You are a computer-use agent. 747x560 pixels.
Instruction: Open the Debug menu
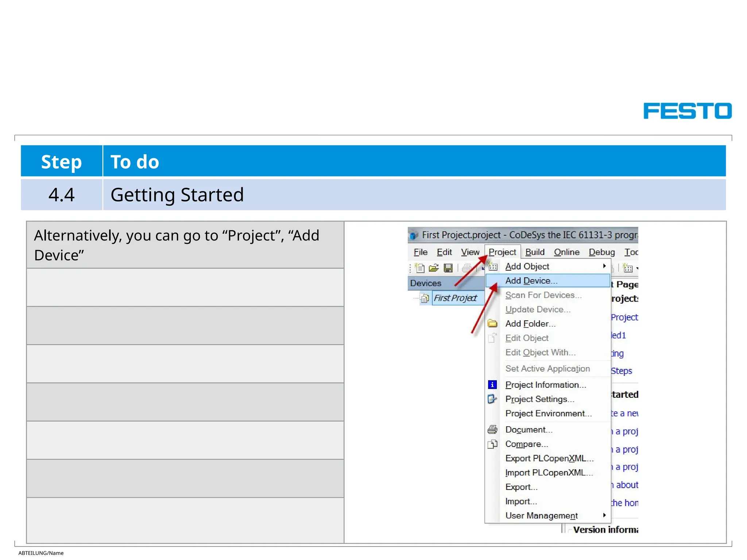click(x=602, y=252)
